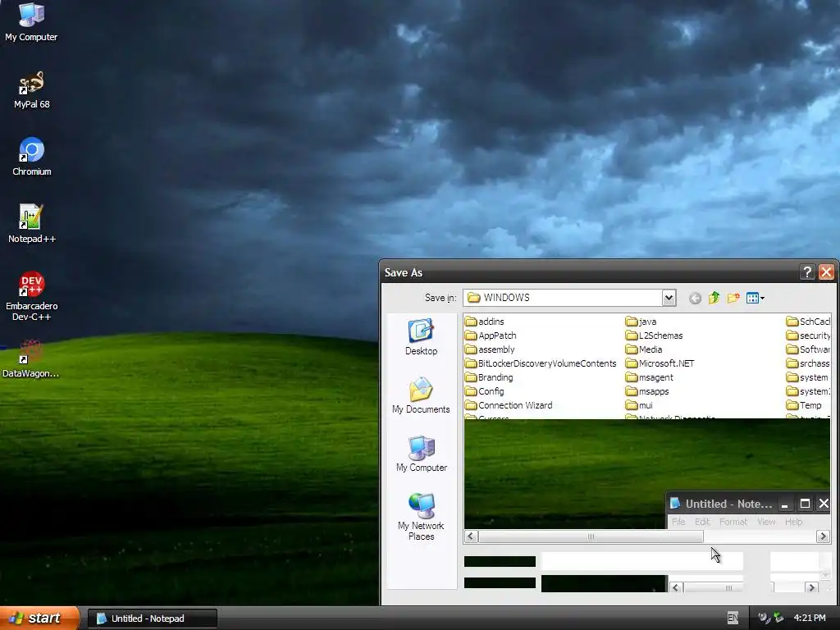
Task: Click the white file name input field
Action: pos(641,561)
